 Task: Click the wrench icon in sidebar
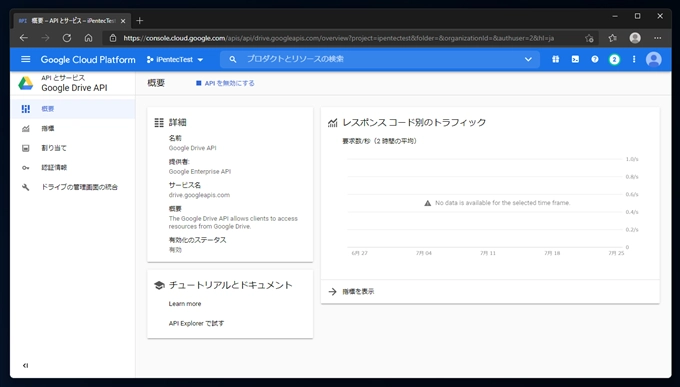pos(26,187)
